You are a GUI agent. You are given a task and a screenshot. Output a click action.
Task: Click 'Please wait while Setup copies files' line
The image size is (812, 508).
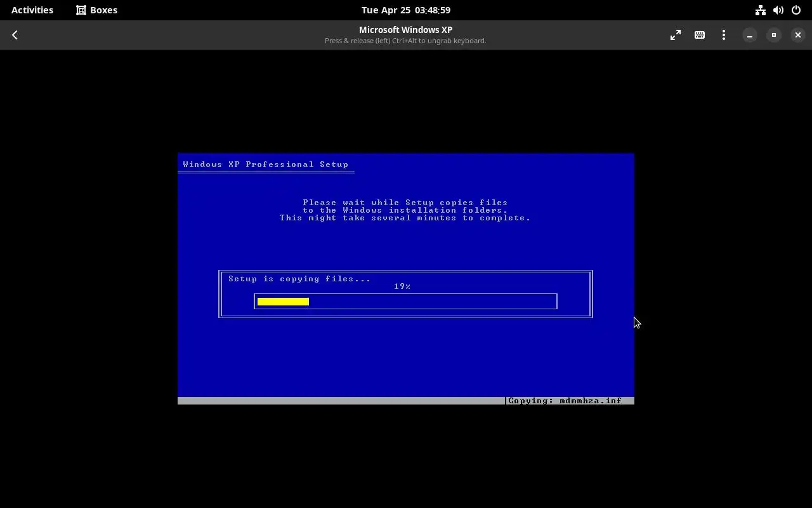pyautogui.click(x=405, y=203)
